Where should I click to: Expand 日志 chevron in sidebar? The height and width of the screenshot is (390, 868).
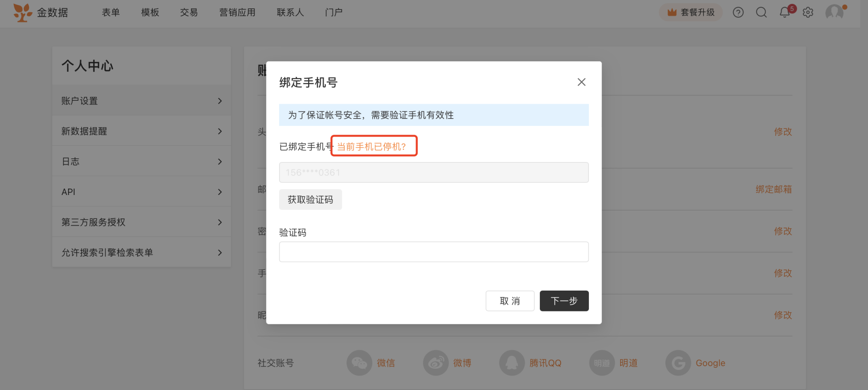pyautogui.click(x=220, y=162)
